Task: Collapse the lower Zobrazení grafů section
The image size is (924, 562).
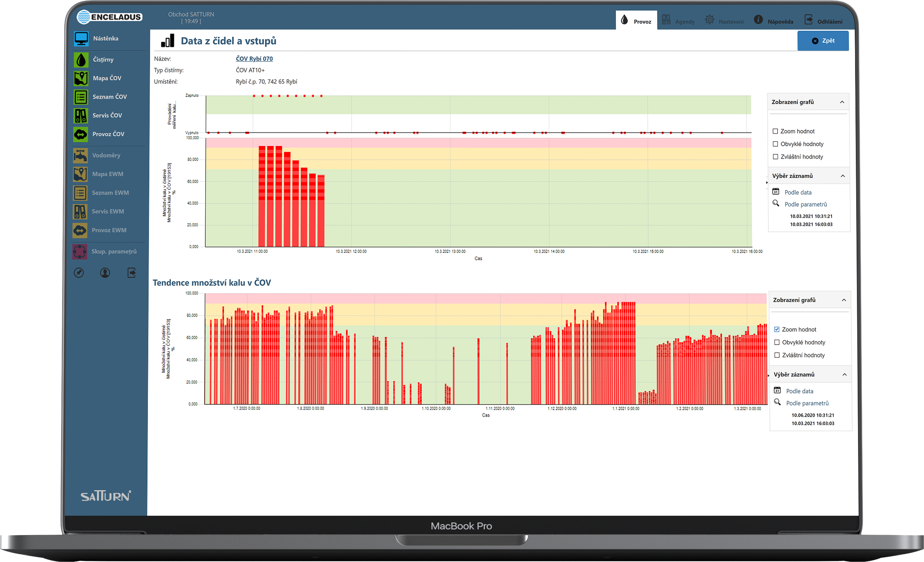Action: click(844, 300)
